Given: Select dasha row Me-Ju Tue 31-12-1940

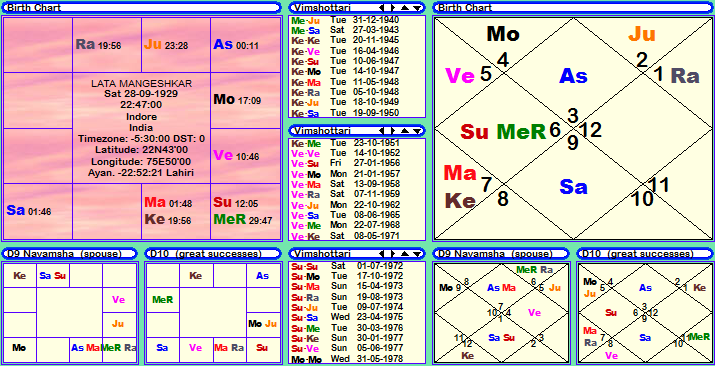Looking at the screenshot, I should [x=345, y=21].
